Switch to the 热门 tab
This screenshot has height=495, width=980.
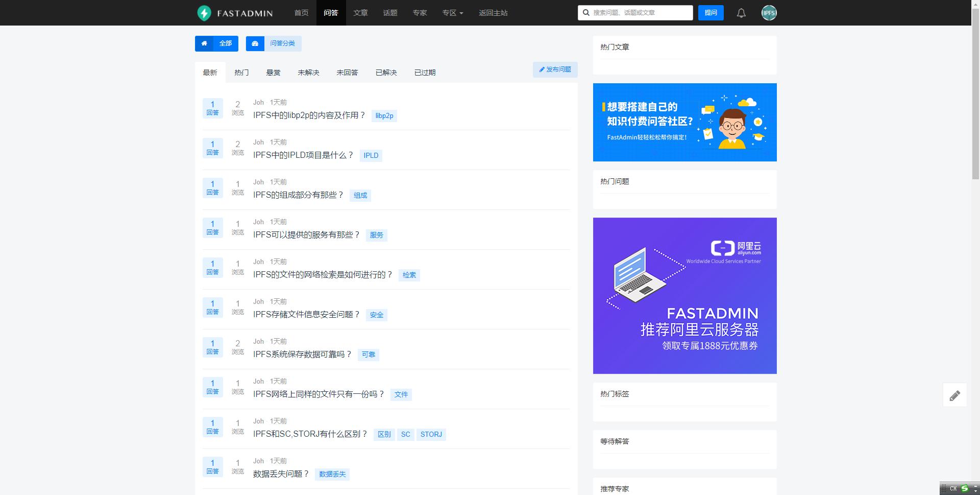[241, 73]
